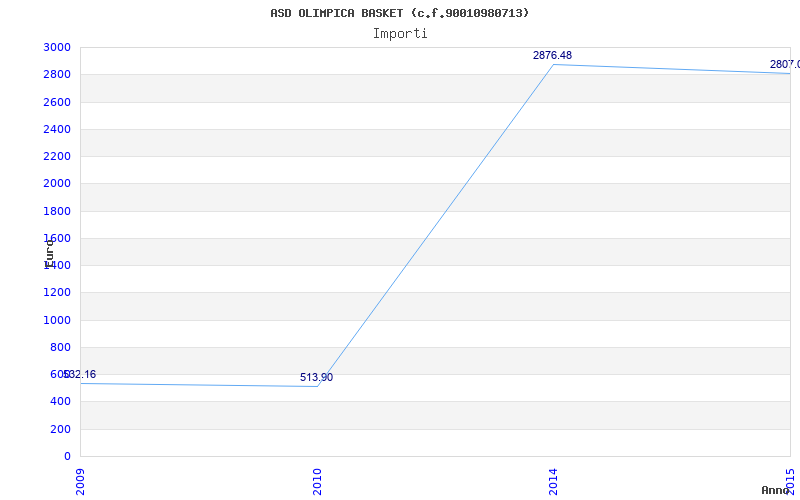Click the x-axis year label 2009
This screenshot has height=500, width=800.
click(80, 482)
